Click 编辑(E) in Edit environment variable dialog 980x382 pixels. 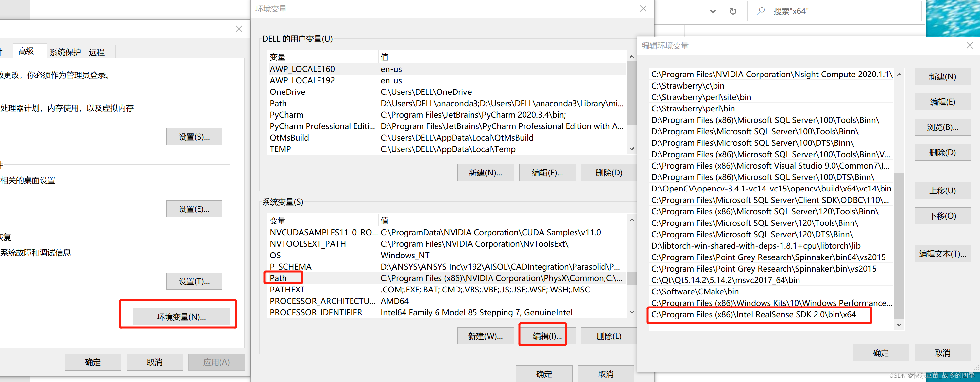point(942,102)
